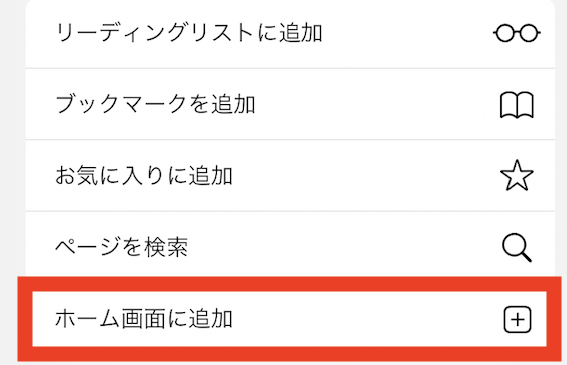Select リーディングリストに追加 menu entry

(x=290, y=34)
